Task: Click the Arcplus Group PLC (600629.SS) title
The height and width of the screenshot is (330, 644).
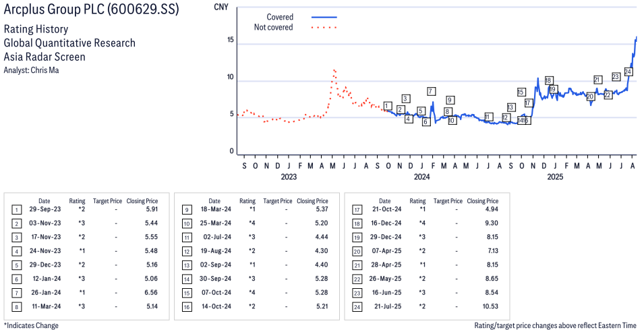Action: click(x=91, y=9)
